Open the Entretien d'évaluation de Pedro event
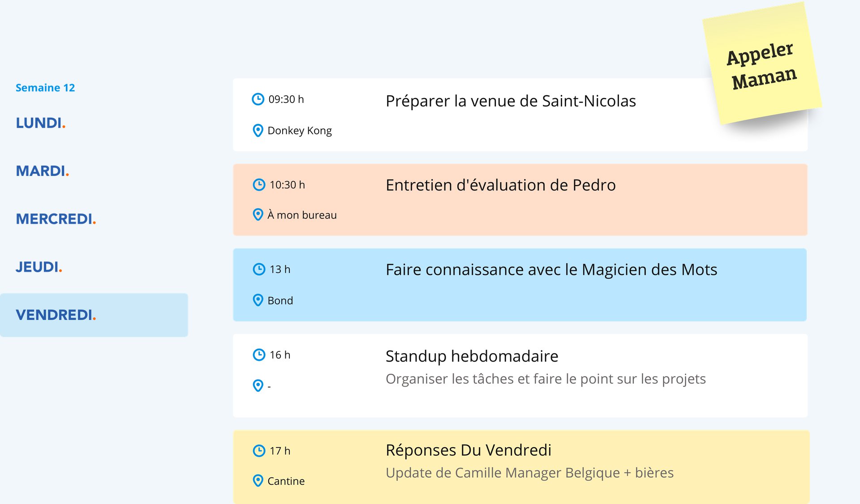 (x=520, y=200)
